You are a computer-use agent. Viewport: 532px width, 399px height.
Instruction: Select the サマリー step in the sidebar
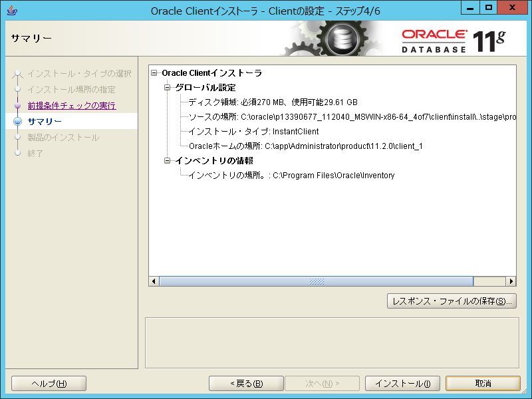(x=45, y=122)
